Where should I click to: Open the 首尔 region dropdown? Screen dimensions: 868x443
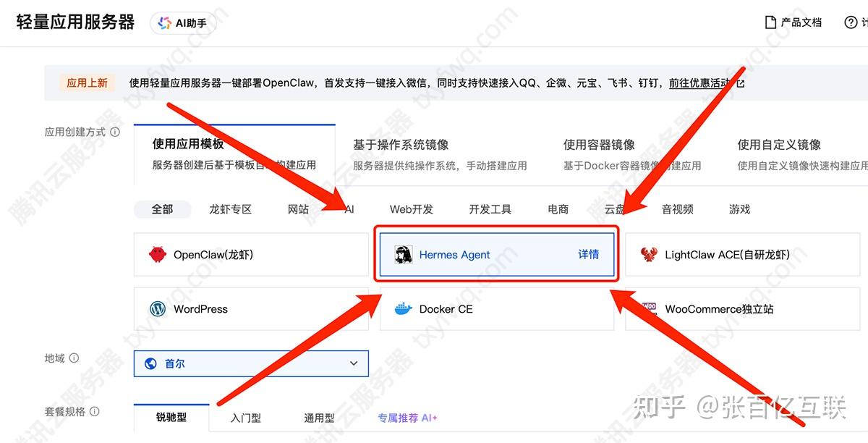pos(251,363)
